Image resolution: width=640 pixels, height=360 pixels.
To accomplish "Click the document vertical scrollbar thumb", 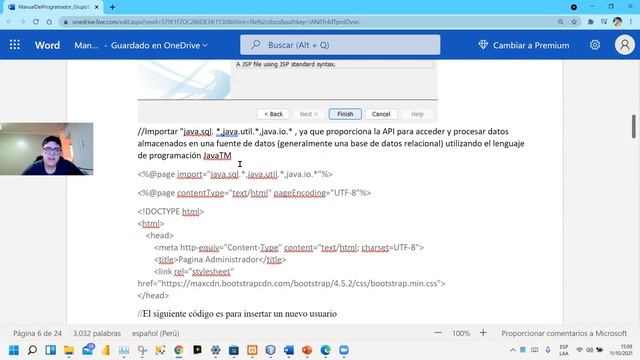I will coord(633,127).
